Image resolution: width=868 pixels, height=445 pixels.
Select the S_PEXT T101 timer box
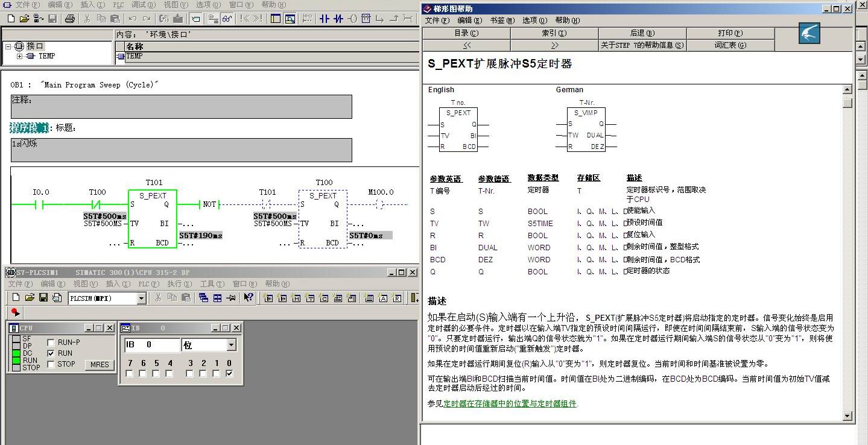[153, 219]
